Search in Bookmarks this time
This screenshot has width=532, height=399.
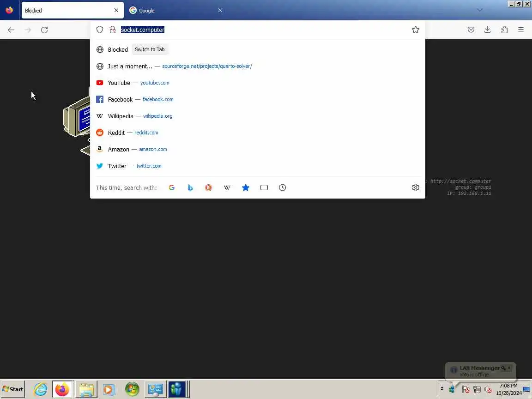(x=246, y=187)
